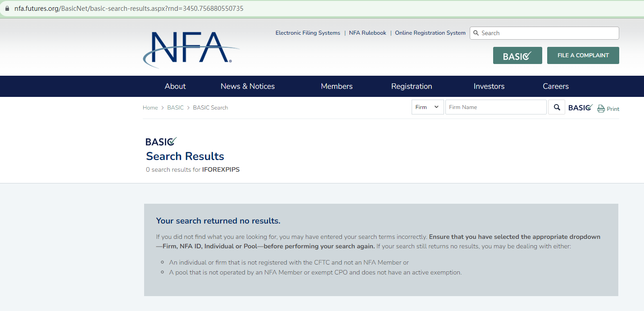Click the green BASIC button in header

pos(517,55)
